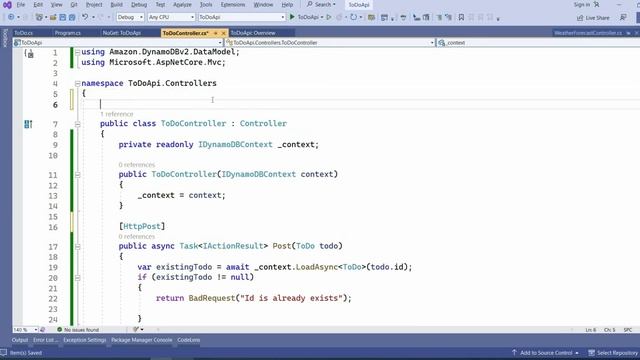Collapse the if block at line 20
The image size is (640, 360).
click(77, 278)
